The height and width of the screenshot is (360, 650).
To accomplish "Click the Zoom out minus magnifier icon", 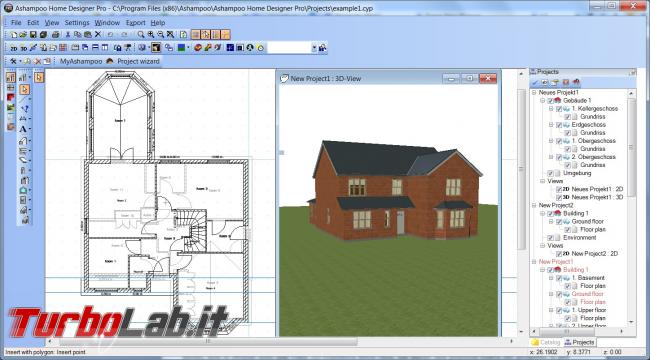I will [x=161, y=34].
